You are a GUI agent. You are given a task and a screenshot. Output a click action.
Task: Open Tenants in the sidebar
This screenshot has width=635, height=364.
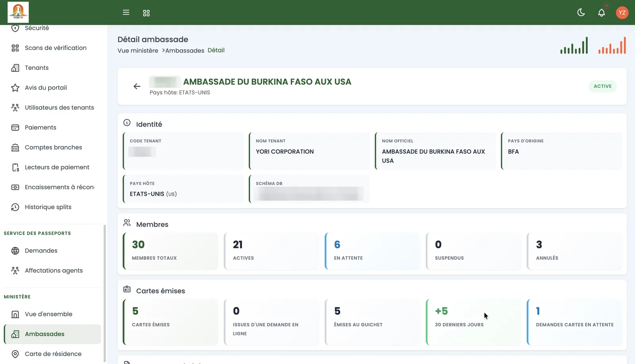(x=52, y=68)
